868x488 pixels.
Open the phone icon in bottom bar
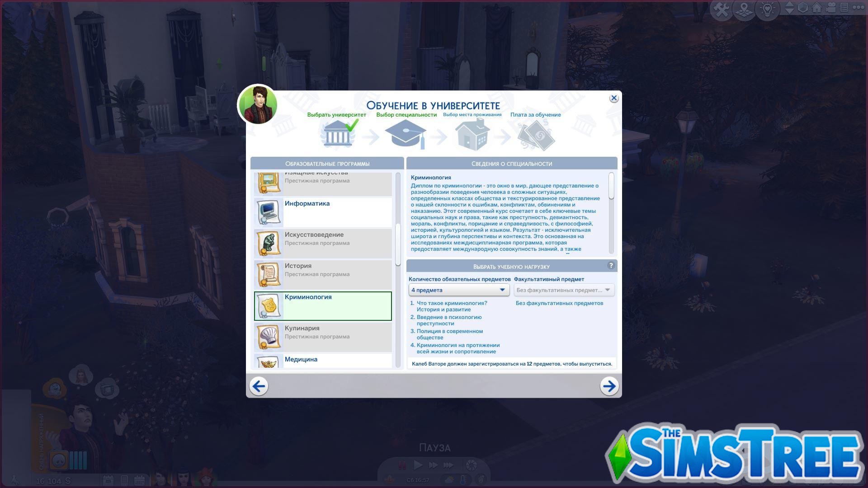(x=124, y=480)
